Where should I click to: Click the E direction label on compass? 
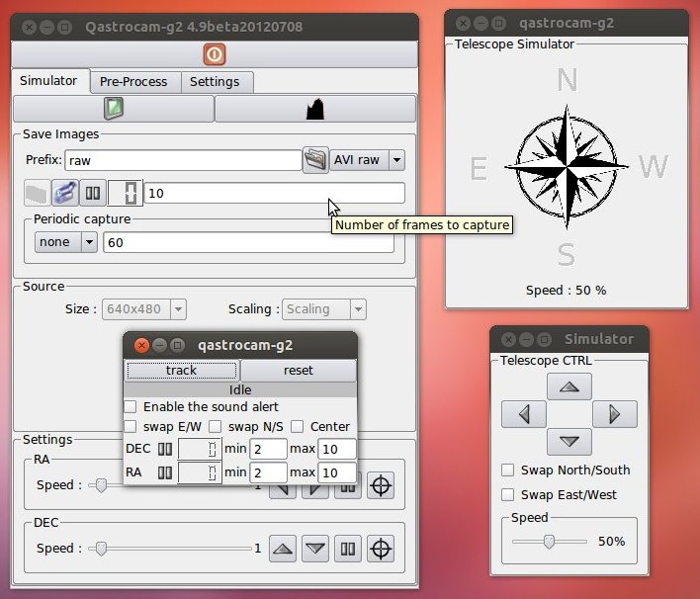click(x=479, y=169)
